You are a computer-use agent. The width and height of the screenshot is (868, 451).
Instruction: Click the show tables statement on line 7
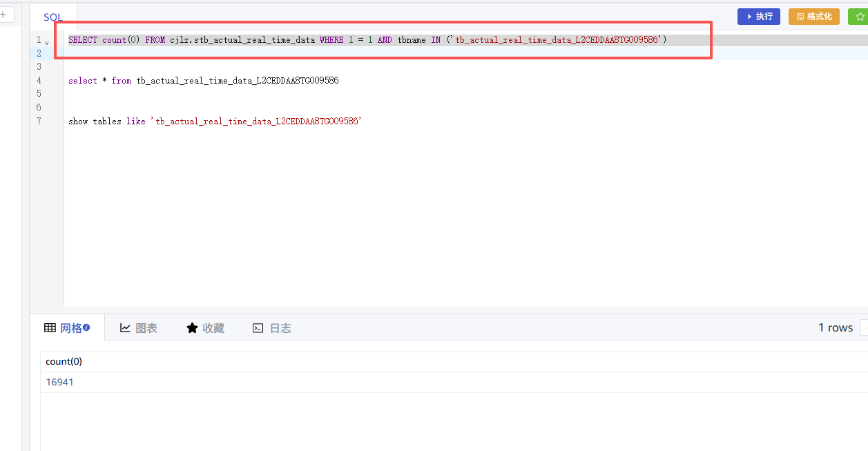pyautogui.click(x=215, y=122)
